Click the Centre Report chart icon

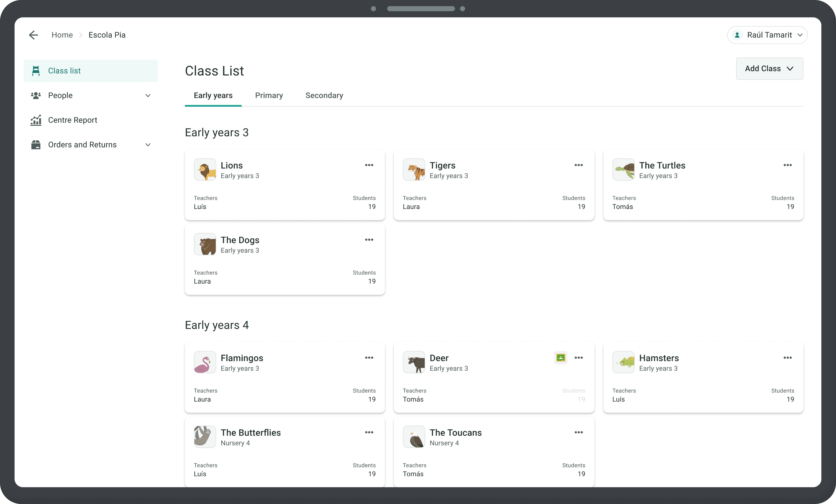pos(36,120)
